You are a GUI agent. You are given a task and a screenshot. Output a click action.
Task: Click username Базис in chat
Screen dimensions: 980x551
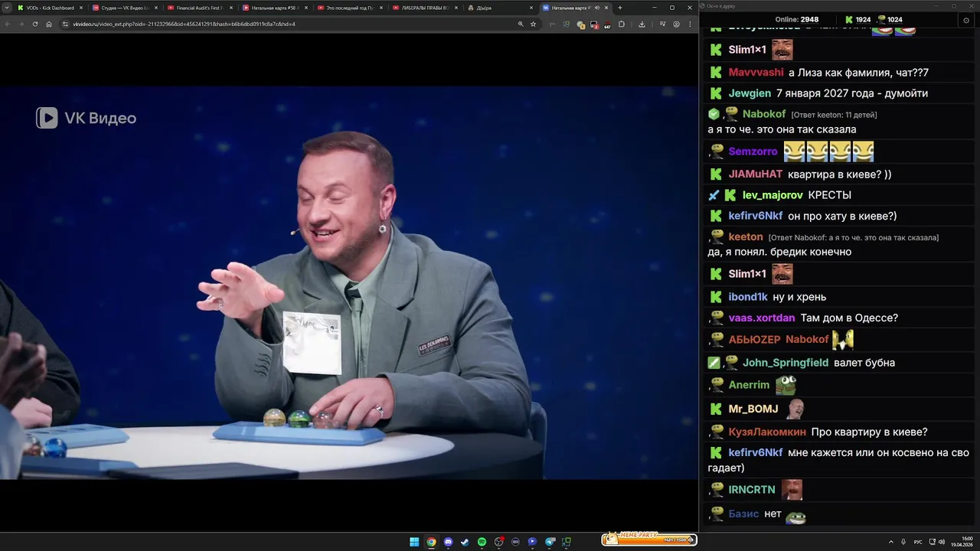[x=743, y=514]
